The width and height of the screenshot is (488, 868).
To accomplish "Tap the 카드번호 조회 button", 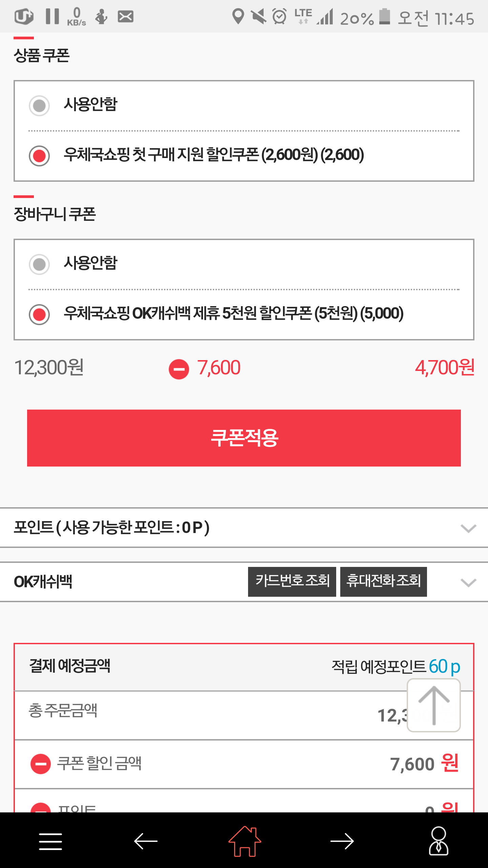I will pyautogui.click(x=292, y=581).
